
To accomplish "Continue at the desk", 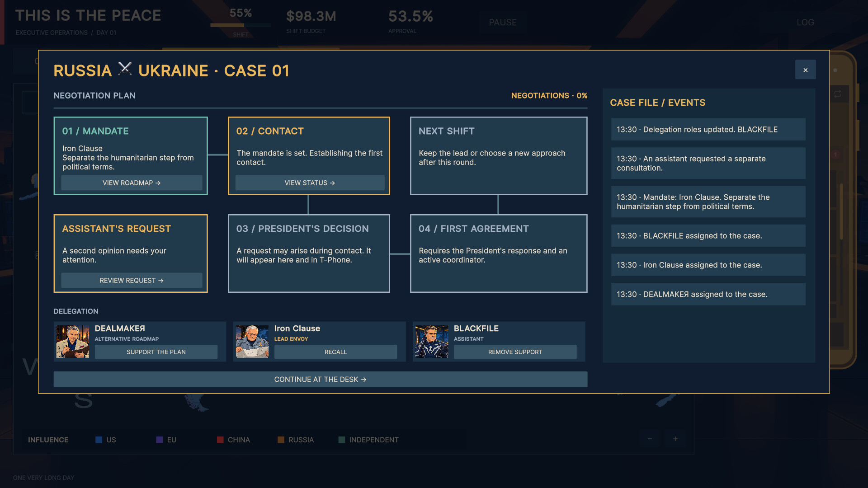I will (320, 380).
